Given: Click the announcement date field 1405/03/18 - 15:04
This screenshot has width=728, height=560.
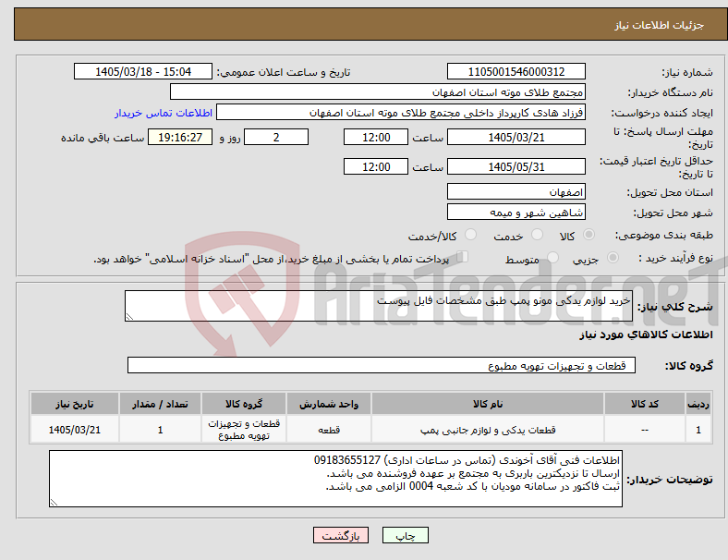Looking at the screenshot, I should pyautogui.click(x=143, y=71).
